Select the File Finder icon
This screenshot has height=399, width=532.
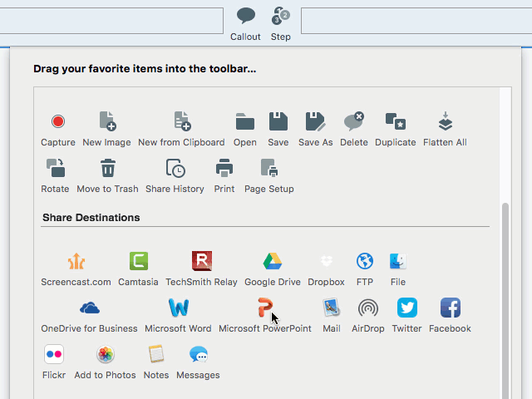398,261
